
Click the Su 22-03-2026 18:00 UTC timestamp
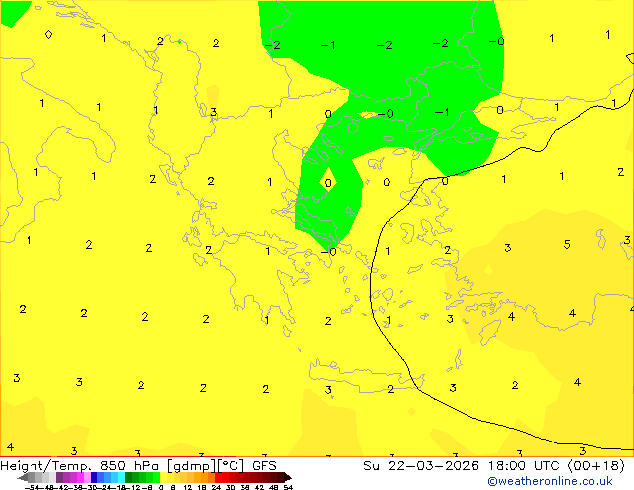point(494,466)
